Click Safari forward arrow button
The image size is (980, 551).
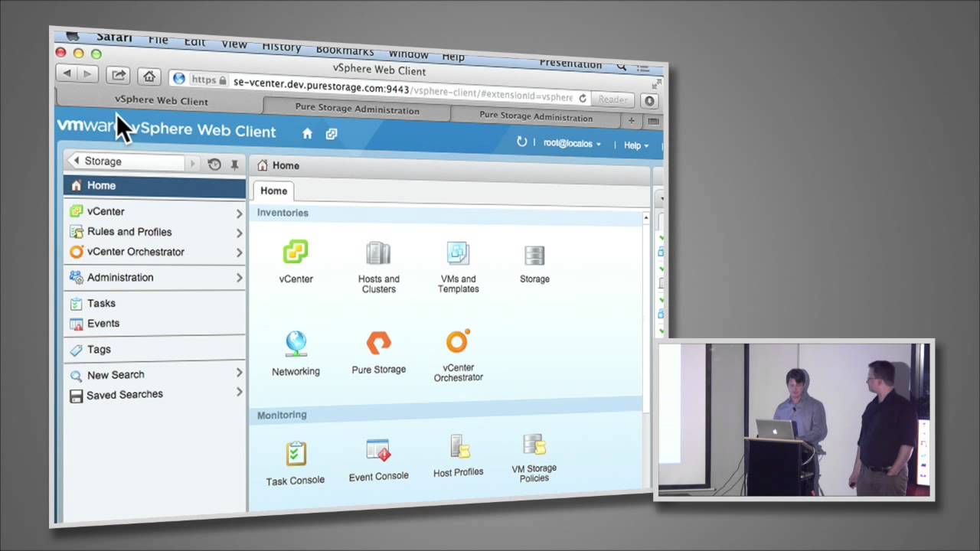[x=87, y=73]
